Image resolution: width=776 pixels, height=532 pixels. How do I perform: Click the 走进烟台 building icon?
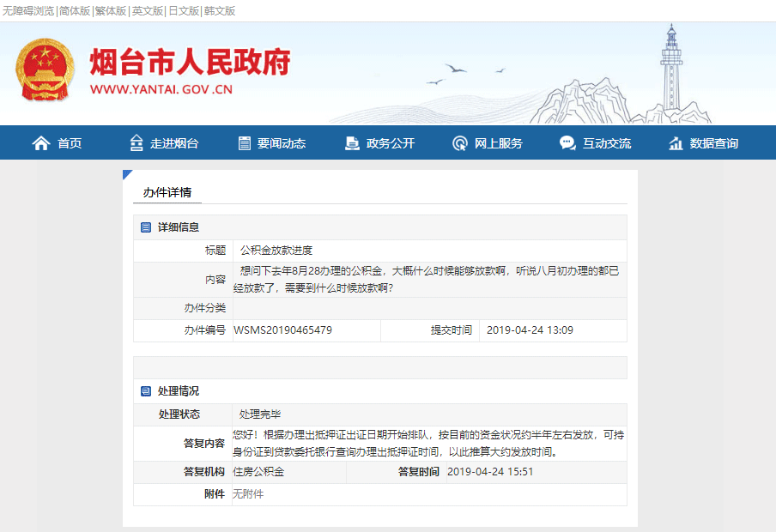[136, 143]
